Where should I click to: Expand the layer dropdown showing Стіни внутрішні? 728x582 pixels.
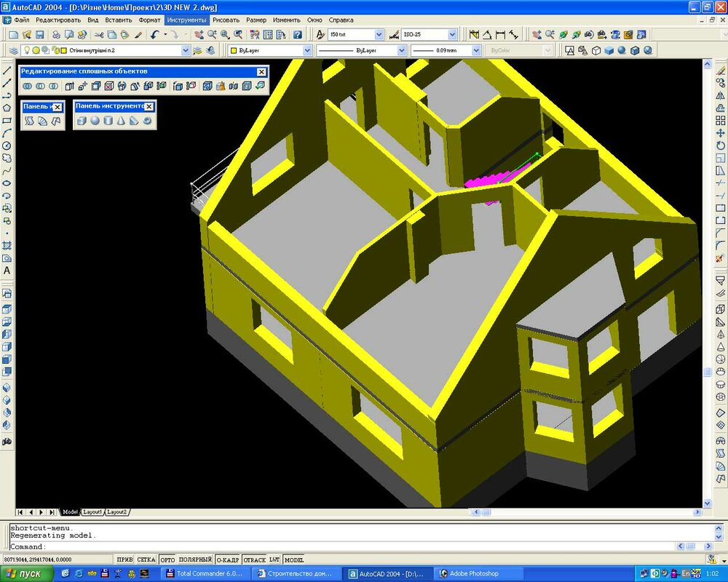point(185,50)
